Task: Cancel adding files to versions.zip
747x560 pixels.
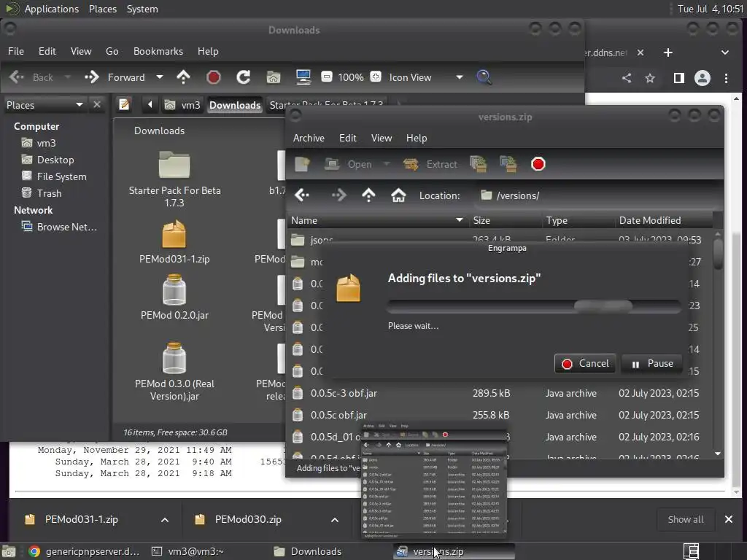Action: click(585, 364)
